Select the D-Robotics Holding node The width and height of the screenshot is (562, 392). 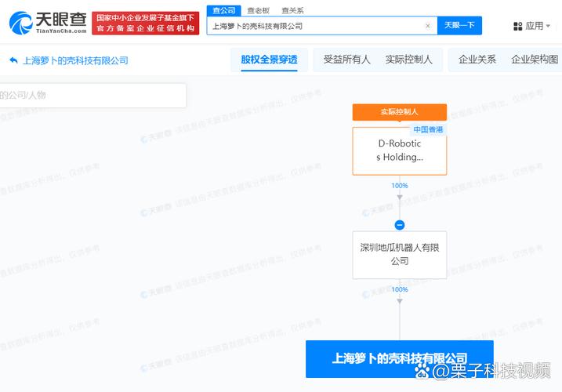tap(400, 151)
